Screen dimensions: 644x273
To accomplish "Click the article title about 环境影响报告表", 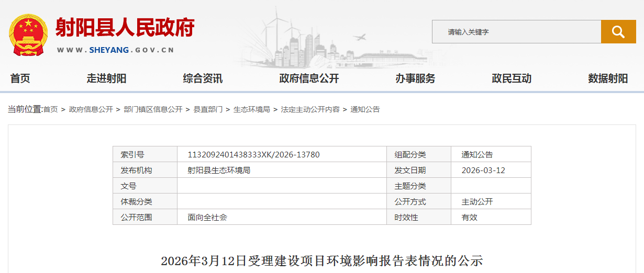I will (321, 260).
